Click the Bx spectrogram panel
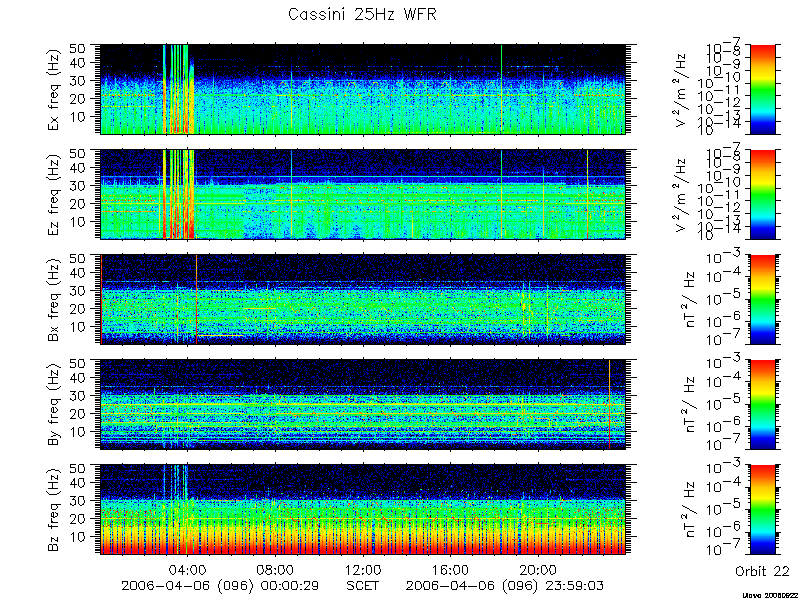Image resolution: width=800 pixels, height=600 pixels. coord(362,299)
